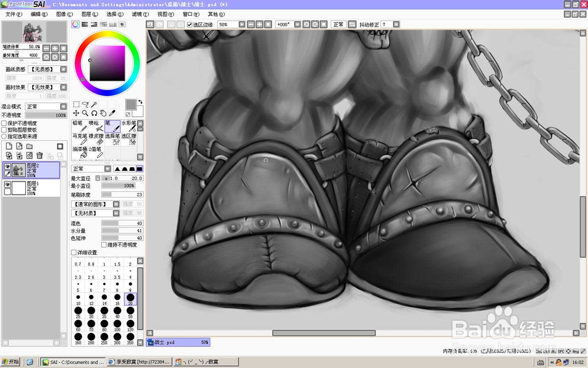This screenshot has height=368, width=588.
Task: Choose the 马克笔 marker brush
Action: [79, 140]
